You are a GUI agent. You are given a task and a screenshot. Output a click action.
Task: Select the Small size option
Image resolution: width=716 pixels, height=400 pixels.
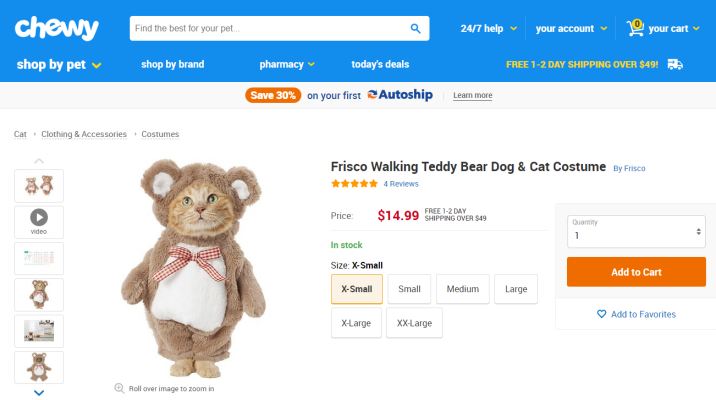tap(409, 289)
